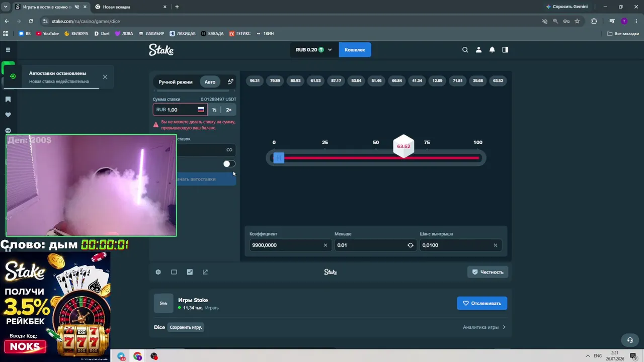The width and height of the screenshot is (644, 362).
Task: Click the Stake logo in the header
Action: point(161,50)
